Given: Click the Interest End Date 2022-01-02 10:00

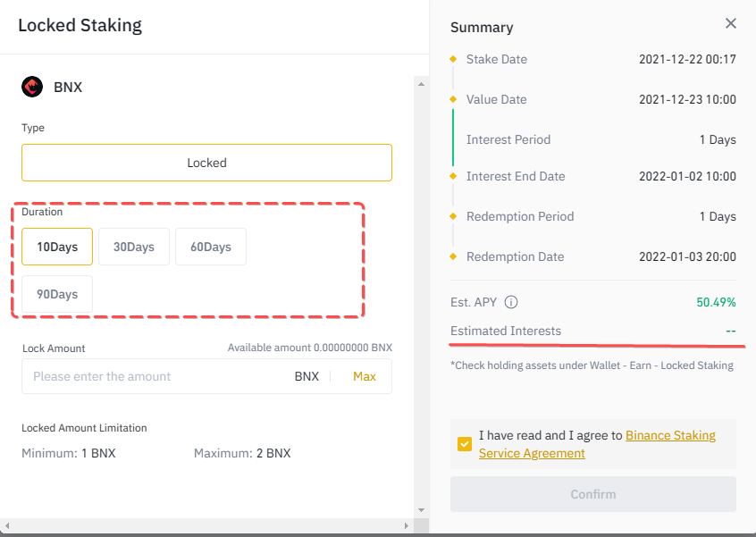Looking at the screenshot, I should point(687,176).
